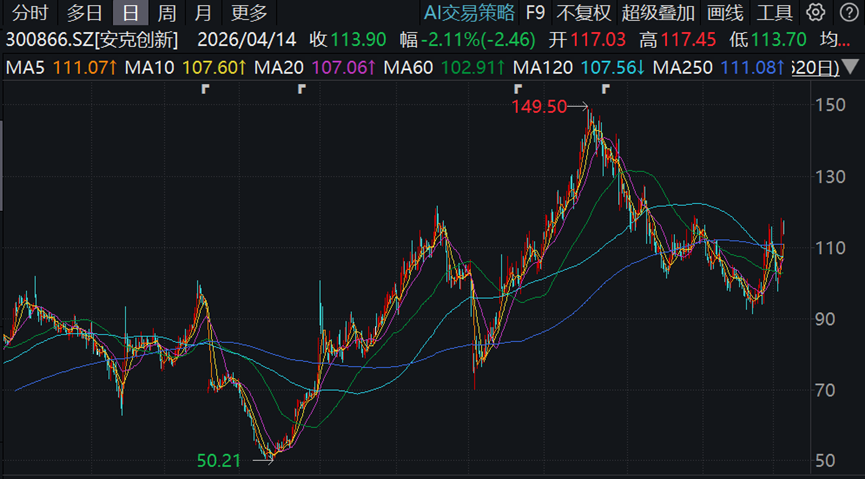The height and width of the screenshot is (479, 865).
Task: Click the third event flag marker
Action: click(517, 88)
